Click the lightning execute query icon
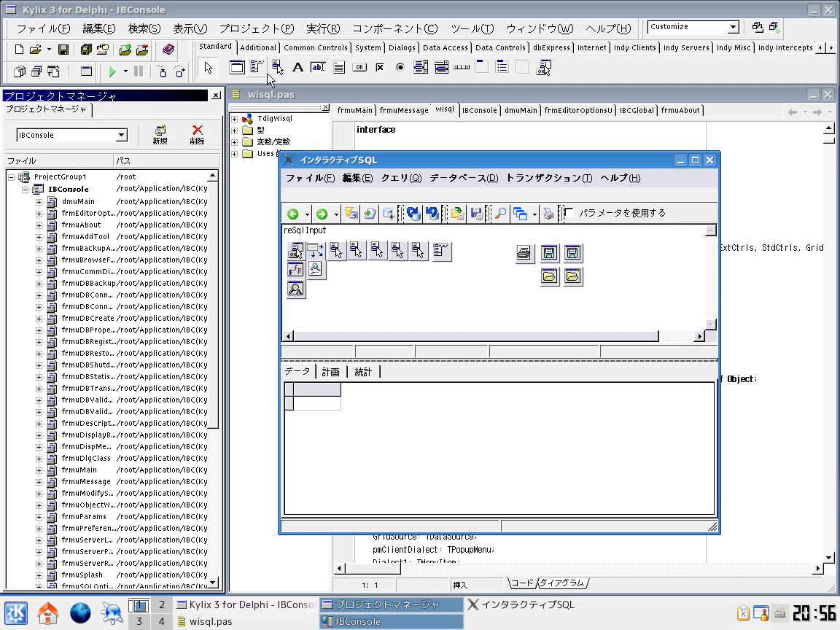 click(351, 214)
